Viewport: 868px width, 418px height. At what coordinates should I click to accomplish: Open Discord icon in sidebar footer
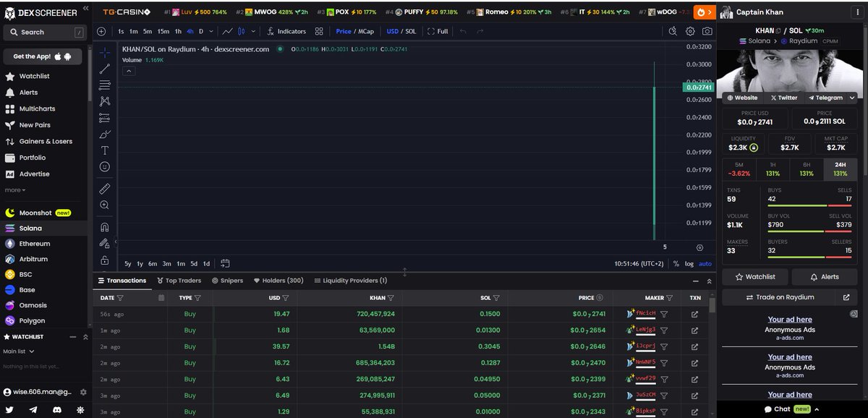(56, 409)
